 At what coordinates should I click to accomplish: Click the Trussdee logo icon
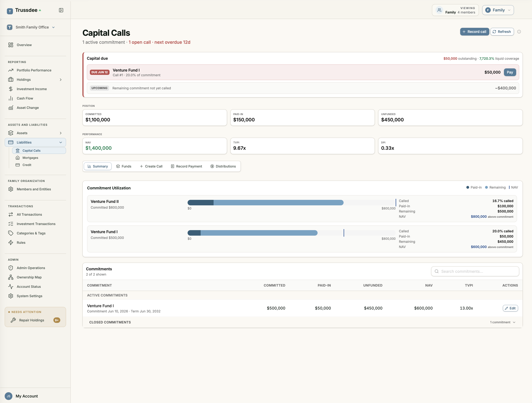click(x=10, y=11)
